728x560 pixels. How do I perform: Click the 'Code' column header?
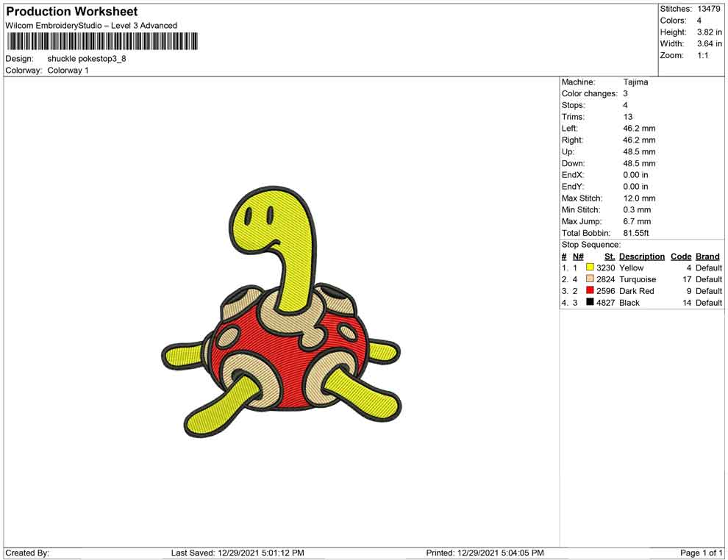[x=681, y=256]
